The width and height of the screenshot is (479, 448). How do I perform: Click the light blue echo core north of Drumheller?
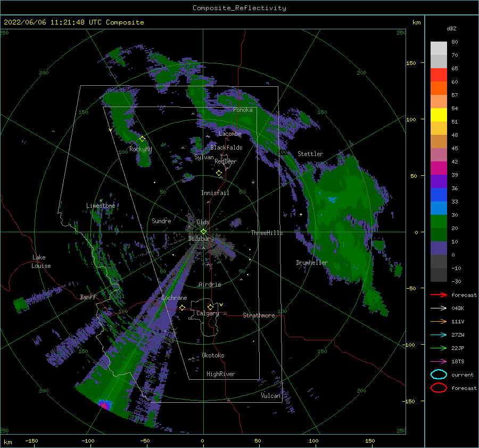pos(332,199)
